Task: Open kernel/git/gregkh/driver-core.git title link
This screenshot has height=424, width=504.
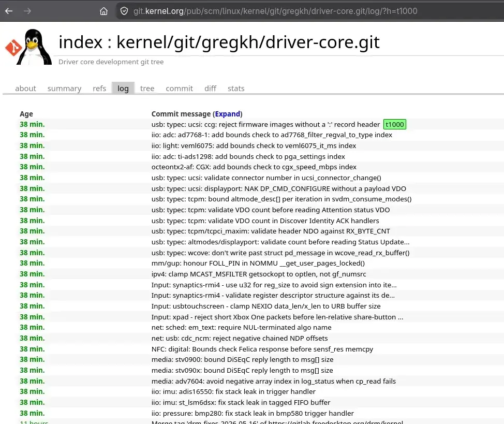Action: pyautogui.click(x=248, y=42)
